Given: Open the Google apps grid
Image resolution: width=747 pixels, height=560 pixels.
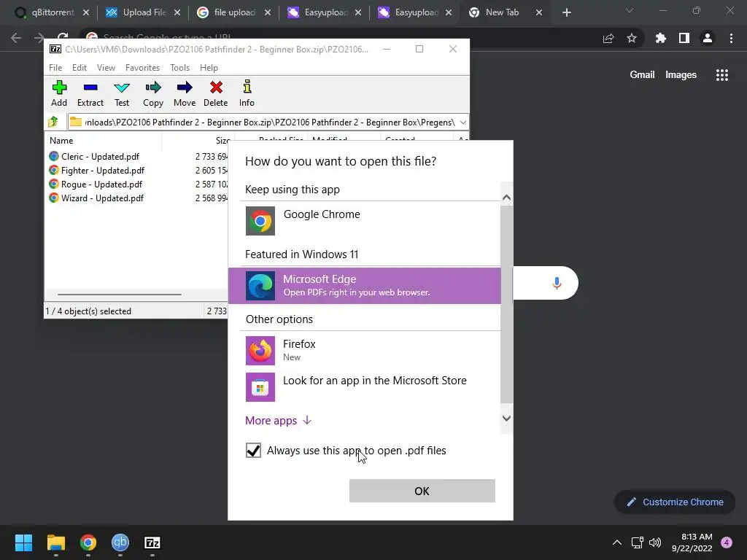Looking at the screenshot, I should click(x=721, y=75).
